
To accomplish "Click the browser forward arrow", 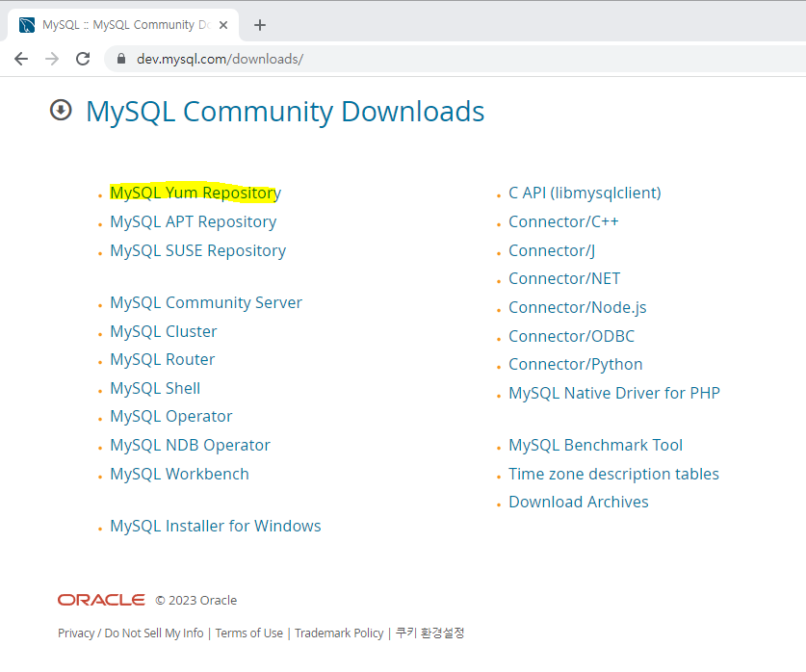I will 52,59.
